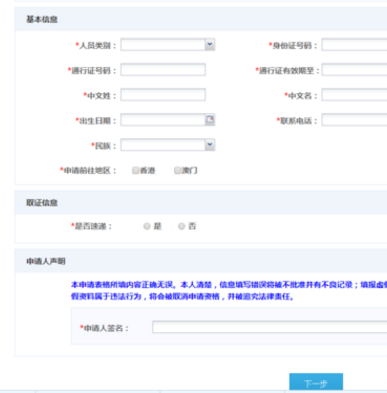This screenshot has width=387, height=393.
Task: Expand the 人员类别 dropdown arrow
Action: click(210, 45)
